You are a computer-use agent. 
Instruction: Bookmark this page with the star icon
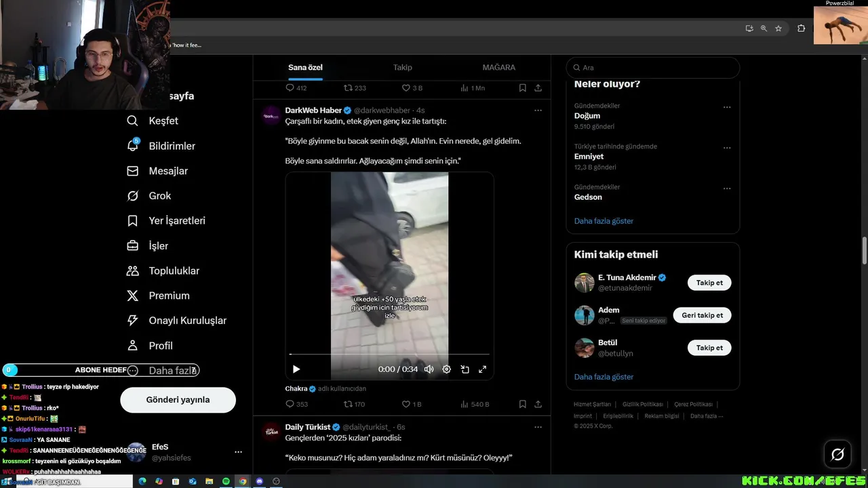pyautogui.click(x=778, y=28)
